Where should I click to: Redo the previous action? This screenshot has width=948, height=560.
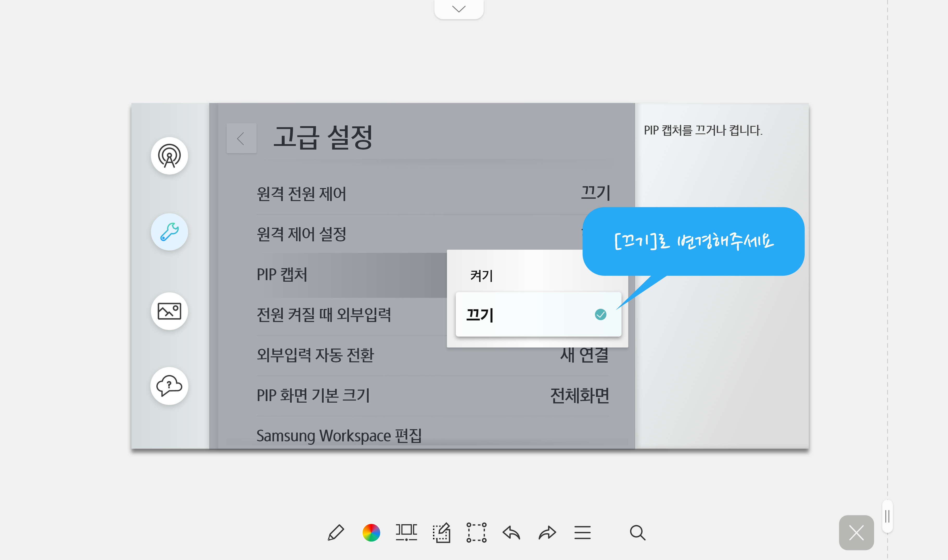click(547, 532)
